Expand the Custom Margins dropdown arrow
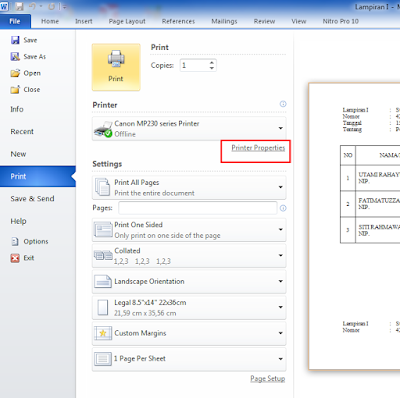 [x=281, y=333]
